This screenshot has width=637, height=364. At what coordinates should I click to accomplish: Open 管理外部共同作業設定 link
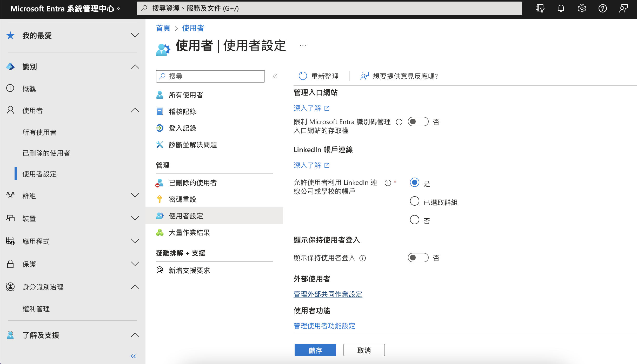tap(328, 294)
